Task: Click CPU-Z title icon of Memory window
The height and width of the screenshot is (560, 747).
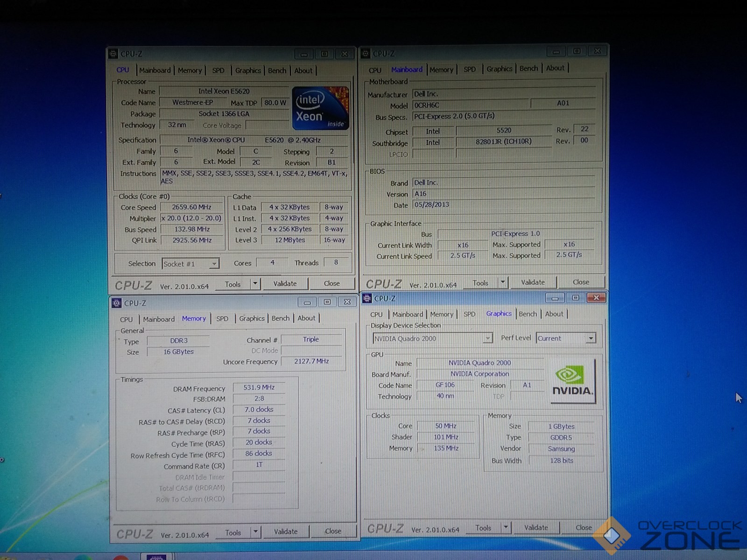Action: pos(117,303)
